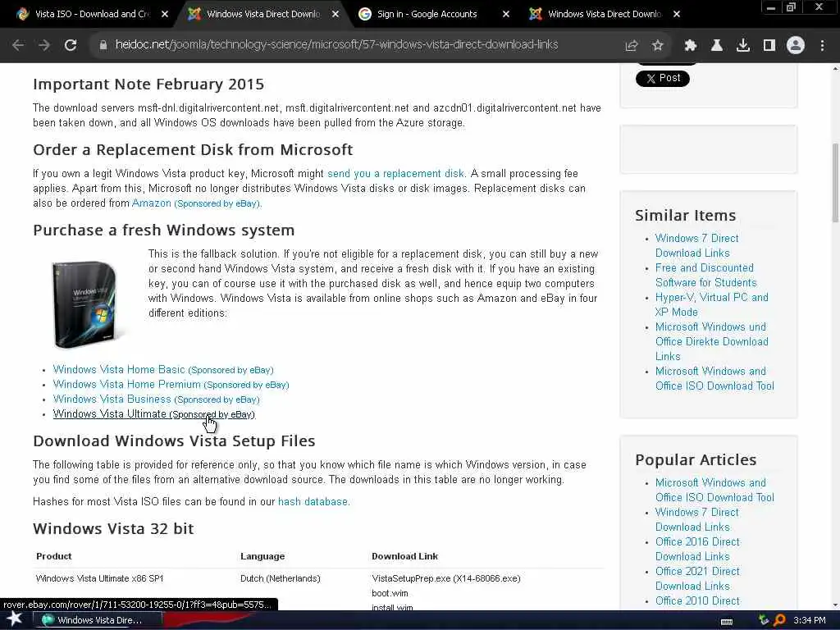Click the 'Download Link' column header

404,556
